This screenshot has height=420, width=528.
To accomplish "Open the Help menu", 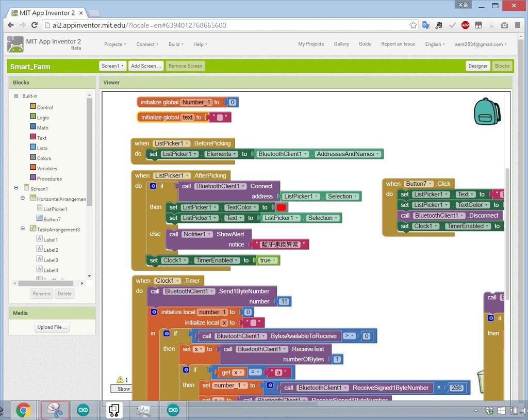I will coord(200,44).
